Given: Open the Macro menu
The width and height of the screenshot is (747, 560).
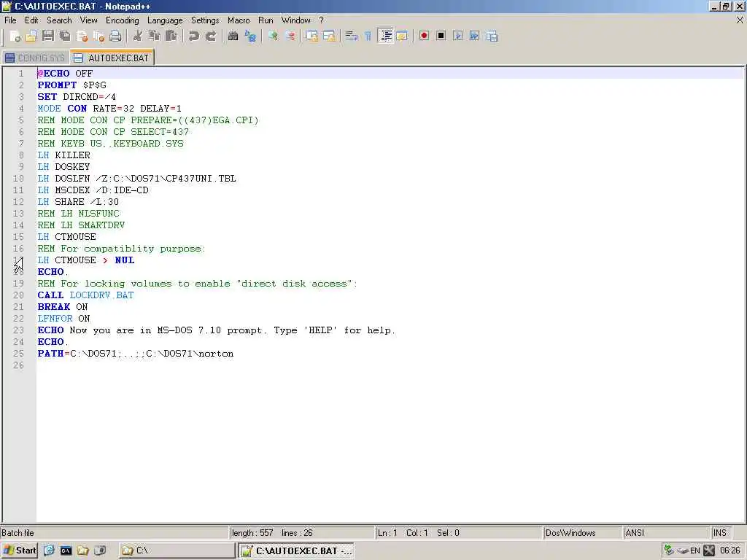Looking at the screenshot, I should tap(239, 20).
